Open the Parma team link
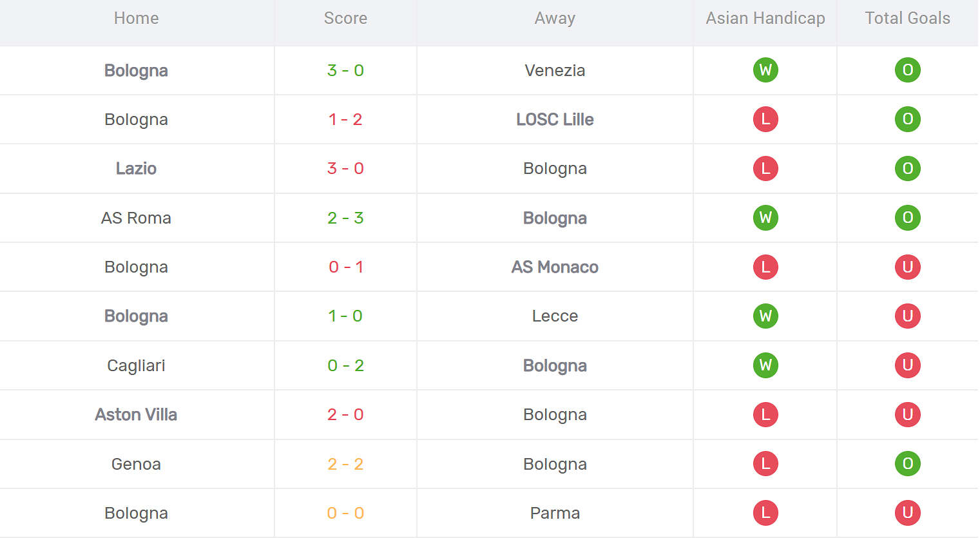Image resolution: width=980 pixels, height=538 pixels. point(555,513)
